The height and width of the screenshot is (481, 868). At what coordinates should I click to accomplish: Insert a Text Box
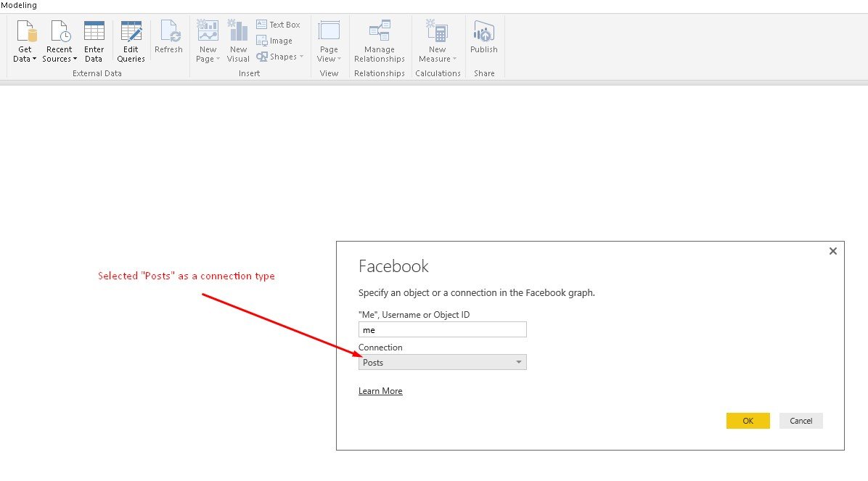click(x=278, y=25)
